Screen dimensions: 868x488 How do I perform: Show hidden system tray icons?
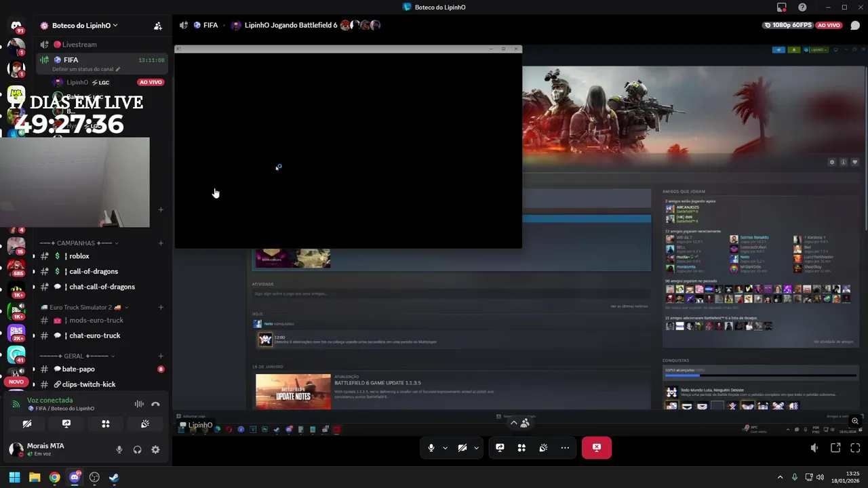780,477
